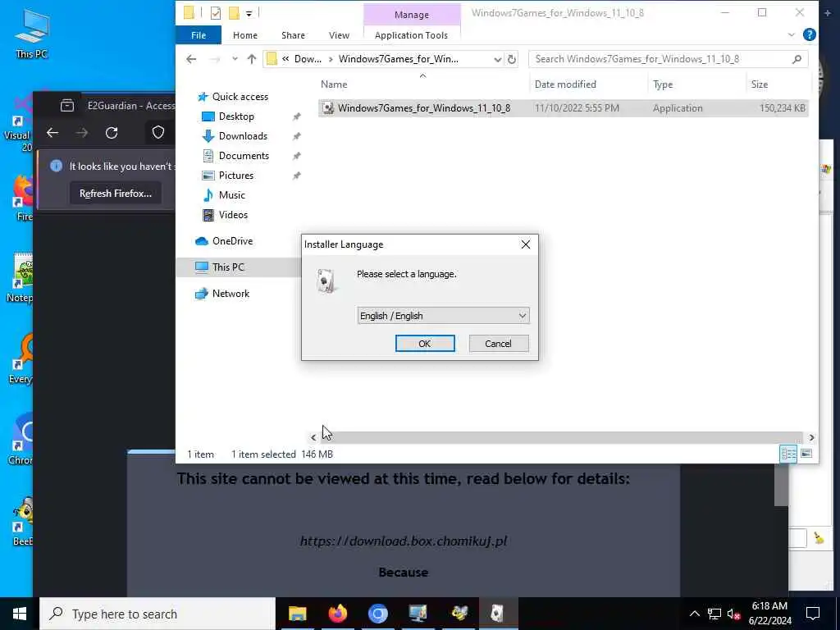Confirm language with the OK button

(425, 344)
